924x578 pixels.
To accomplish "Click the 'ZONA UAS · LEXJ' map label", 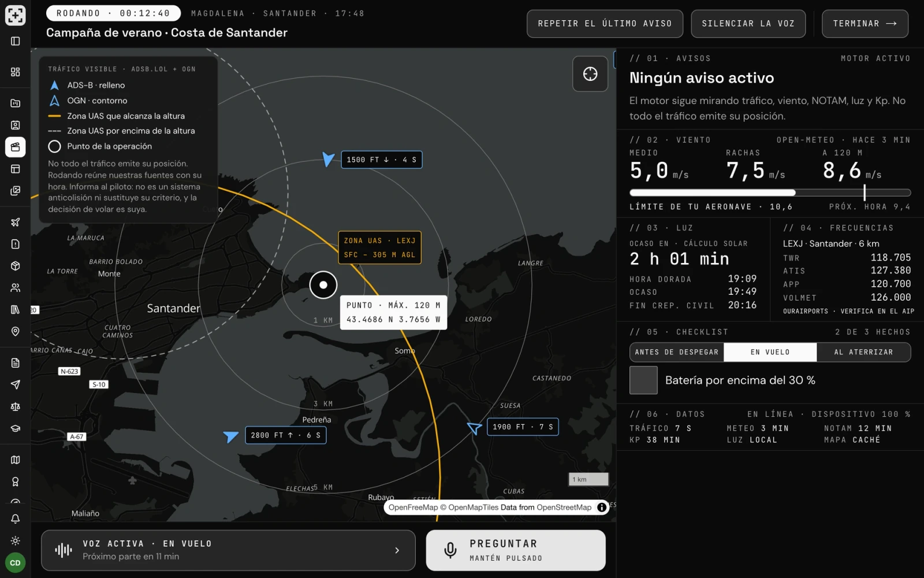I will [x=379, y=247].
